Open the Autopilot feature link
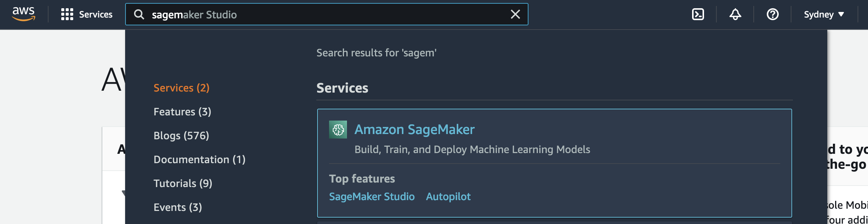The width and height of the screenshot is (868, 224). pos(448,196)
